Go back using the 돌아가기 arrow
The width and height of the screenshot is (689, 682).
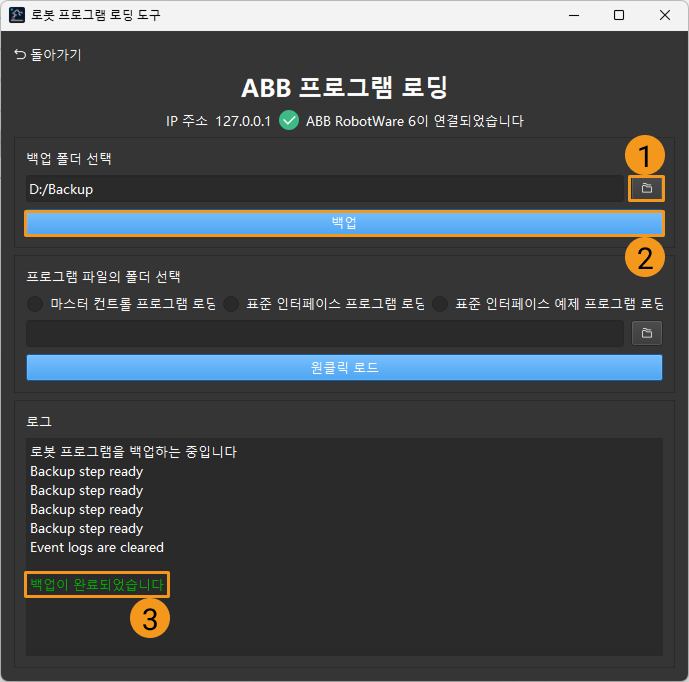pyautogui.click(x=47, y=54)
